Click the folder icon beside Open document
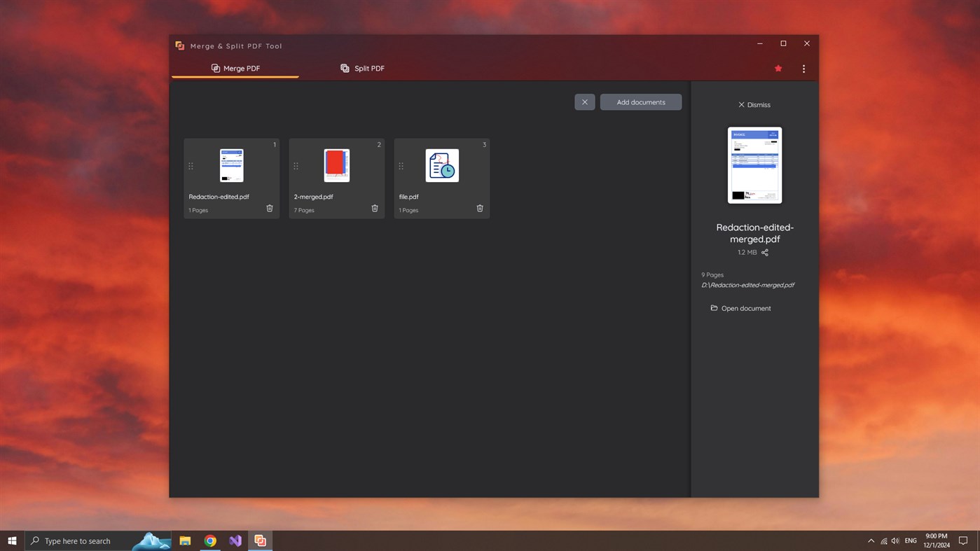 [714, 308]
